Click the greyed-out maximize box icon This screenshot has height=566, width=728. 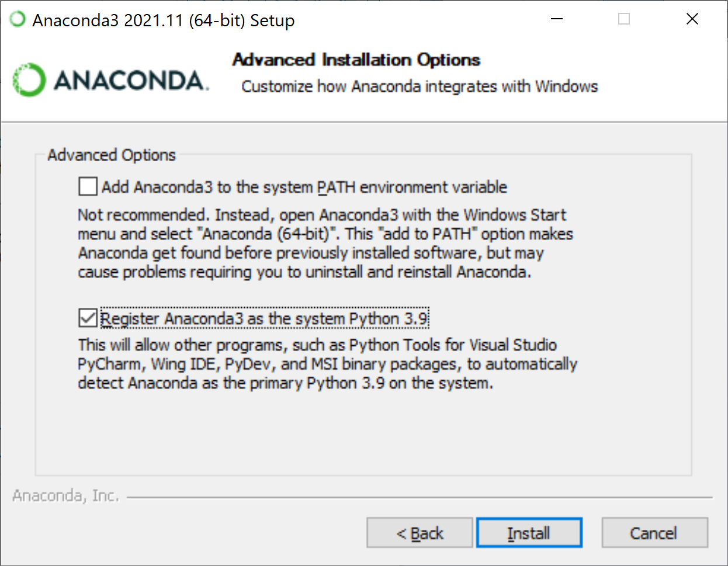click(624, 19)
